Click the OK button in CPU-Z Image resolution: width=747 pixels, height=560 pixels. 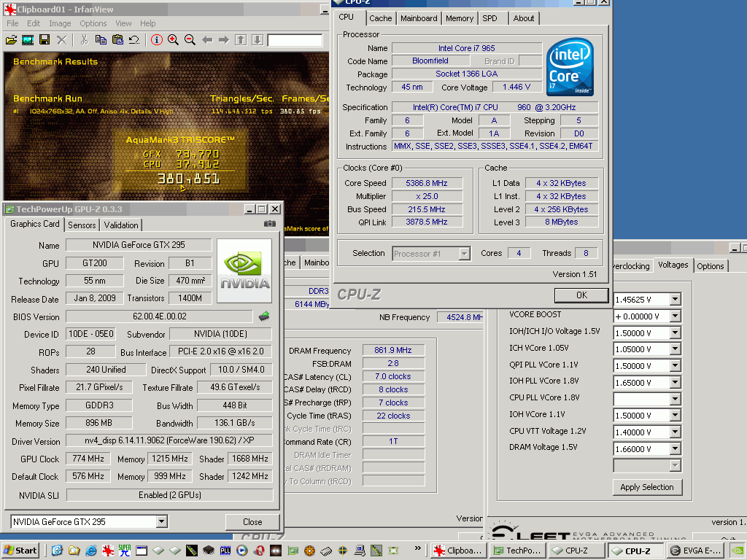[x=581, y=295]
